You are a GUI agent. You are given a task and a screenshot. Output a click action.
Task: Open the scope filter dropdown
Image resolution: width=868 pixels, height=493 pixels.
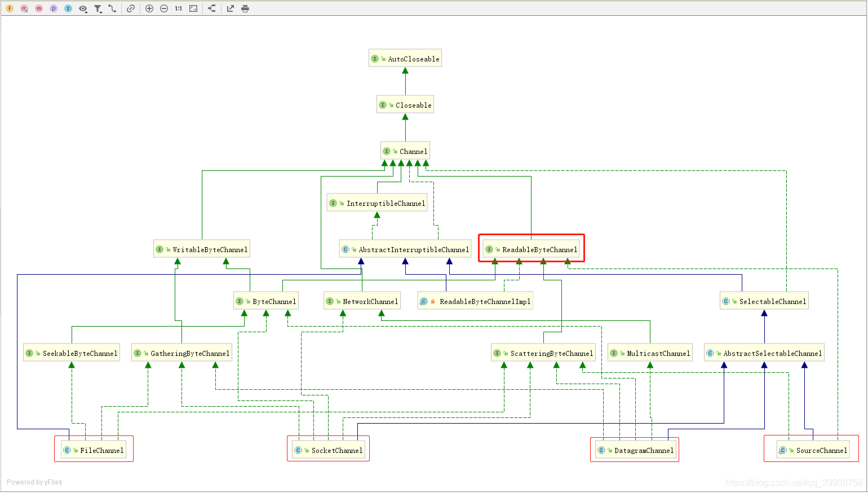coord(98,8)
